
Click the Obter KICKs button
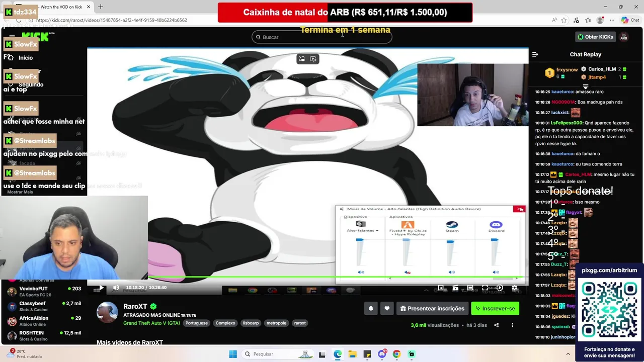pyautogui.click(x=595, y=37)
